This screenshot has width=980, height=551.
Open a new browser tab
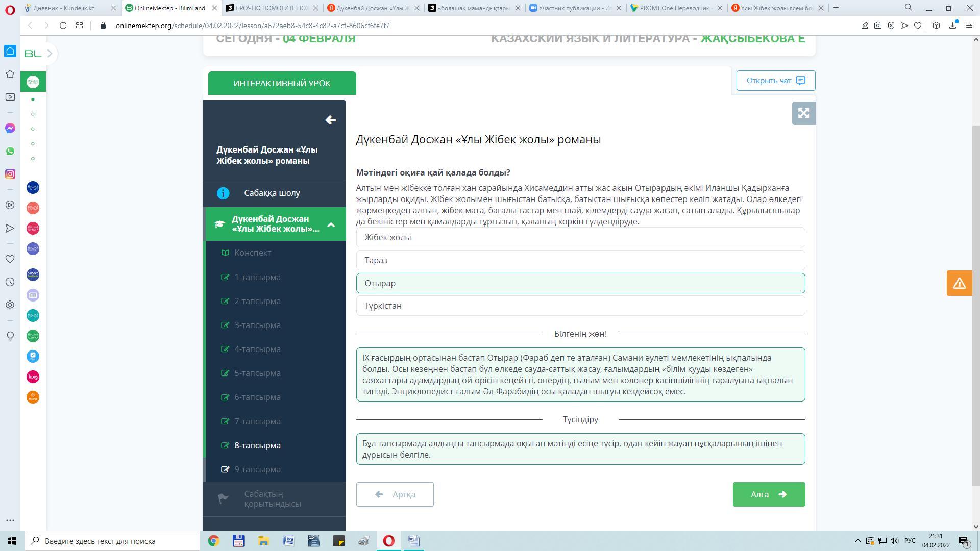(x=836, y=8)
